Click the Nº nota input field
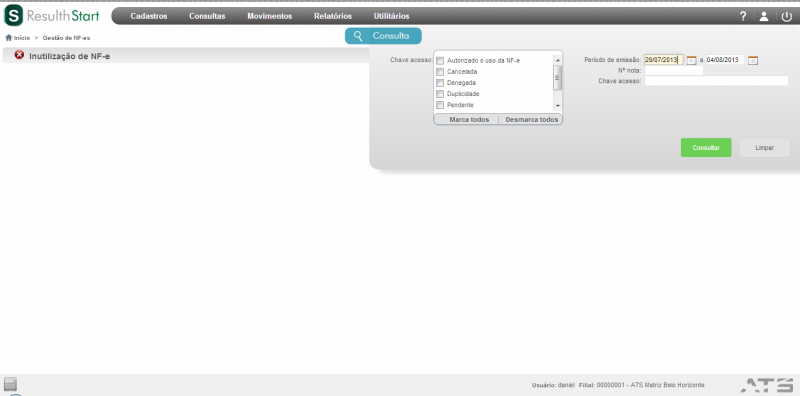The height and width of the screenshot is (396, 800). coord(673,70)
